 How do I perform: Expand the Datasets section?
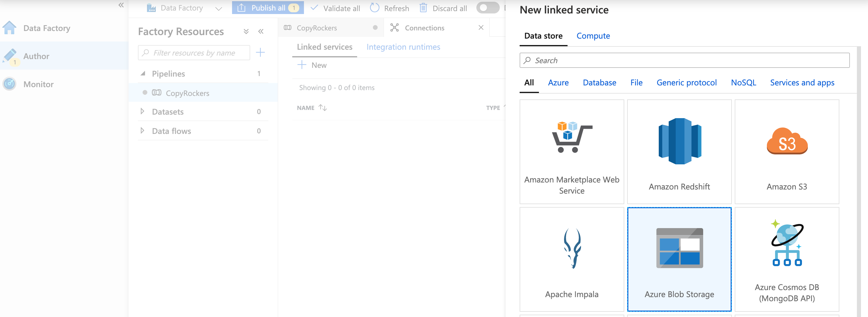pyautogui.click(x=142, y=111)
